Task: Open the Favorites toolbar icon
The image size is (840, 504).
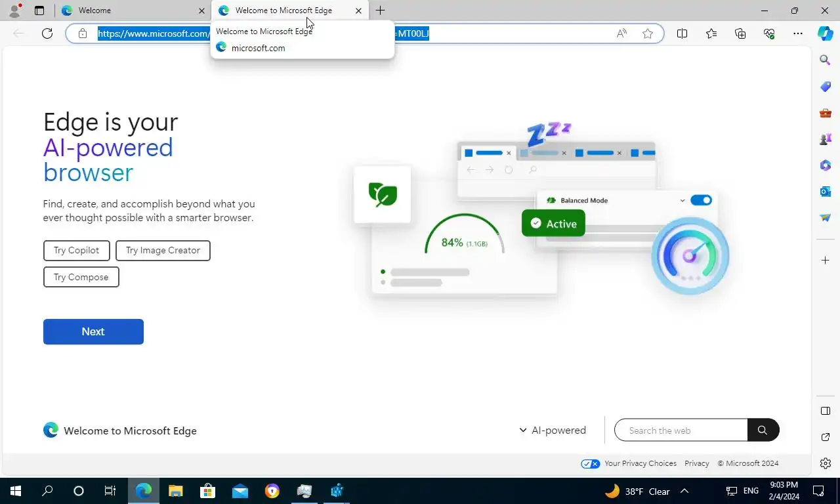Action: pyautogui.click(x=711, y=33)
